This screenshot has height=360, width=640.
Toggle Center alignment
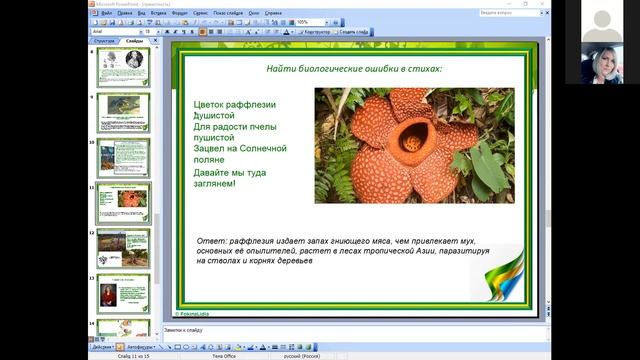[x=211, y=32]
